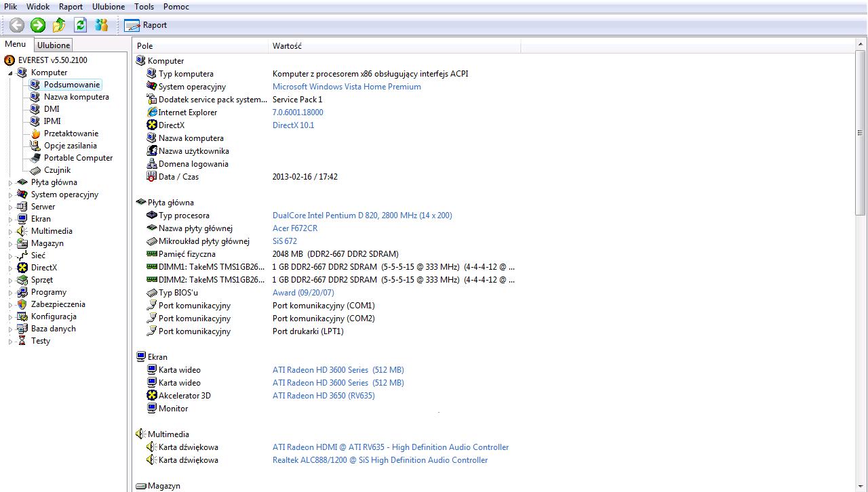Open the Realtek ALC888/1200 audio link

pyautogui.click(x=380, y=460)
